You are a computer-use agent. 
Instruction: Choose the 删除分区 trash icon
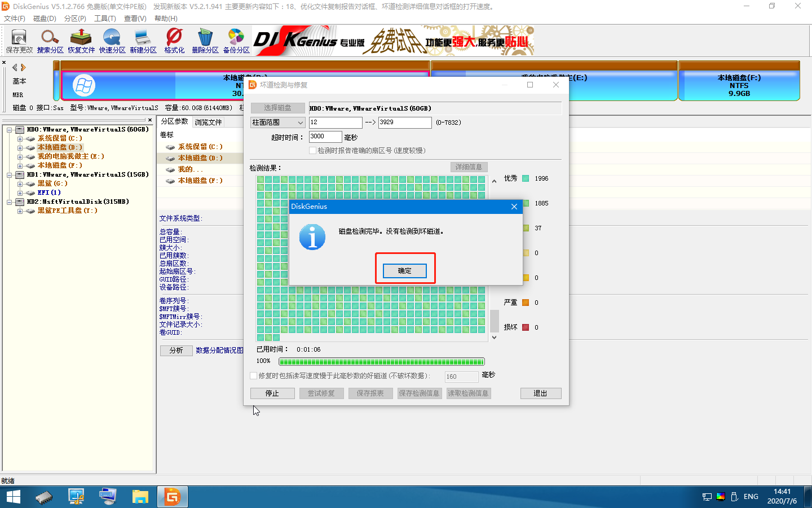coord(205,41)
